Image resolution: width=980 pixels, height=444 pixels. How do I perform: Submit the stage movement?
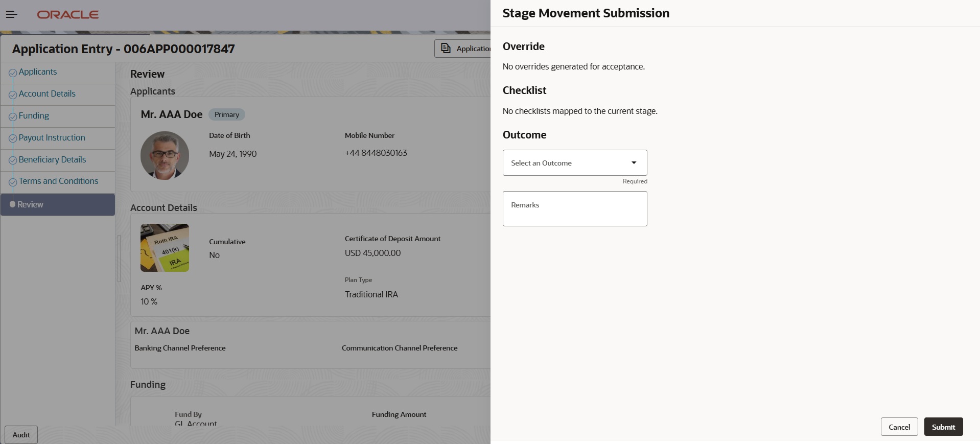[943, 427]
